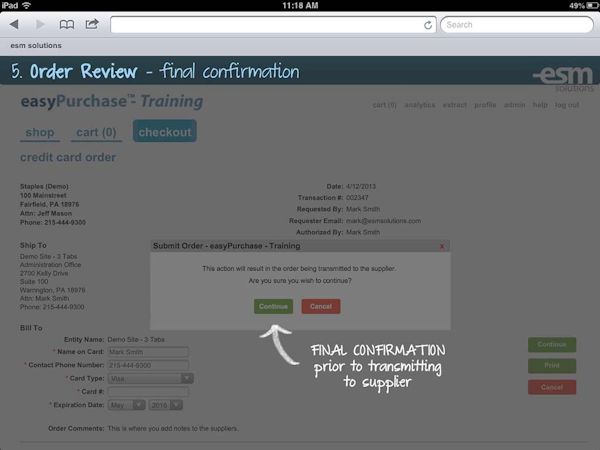600x450 pixels.
Task: Click the battery indicator in status bar
Action: pos(593,5)
